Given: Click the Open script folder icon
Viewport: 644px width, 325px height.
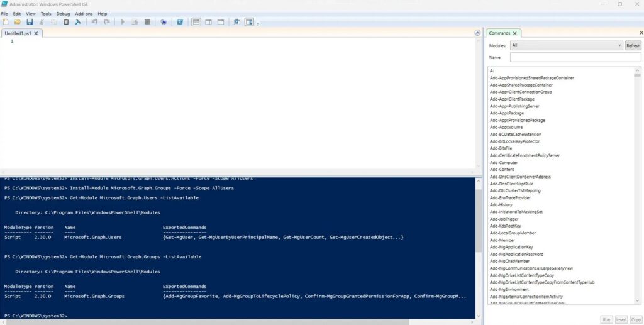Looking at the screenshot, I should pos(18,22).
